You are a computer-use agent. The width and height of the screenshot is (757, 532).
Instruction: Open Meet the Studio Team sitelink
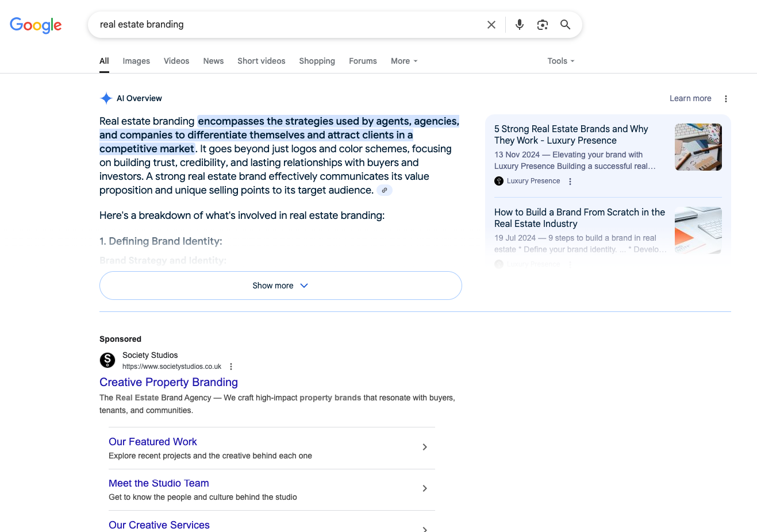click(159, 483)
